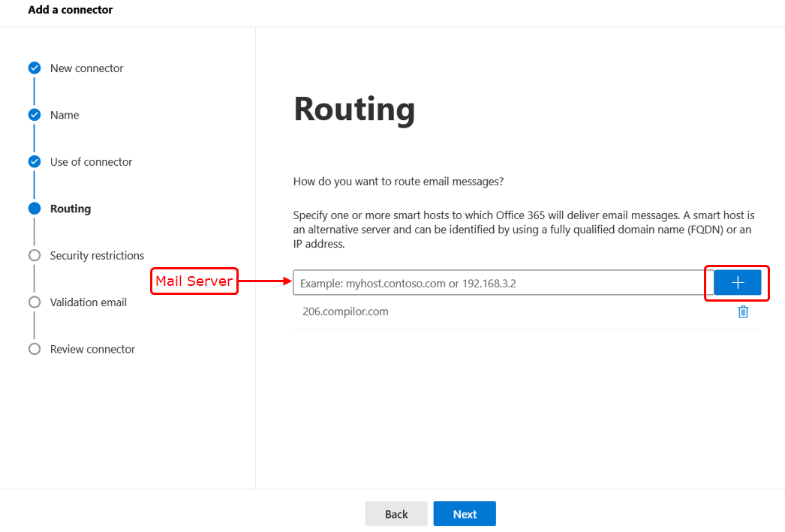Jump to the Use of connector step
Screen dimensions: 785x532
[91, 162]
